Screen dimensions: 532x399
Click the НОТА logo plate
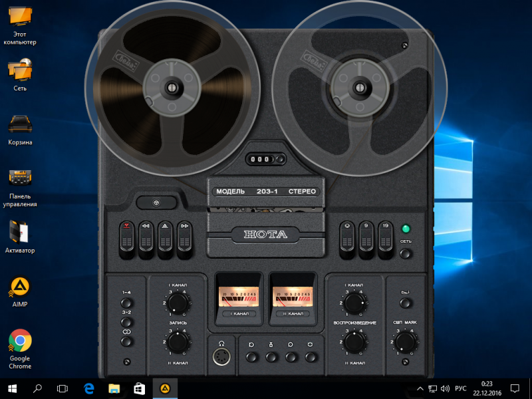pyautogui.click(x=265, y=235)
